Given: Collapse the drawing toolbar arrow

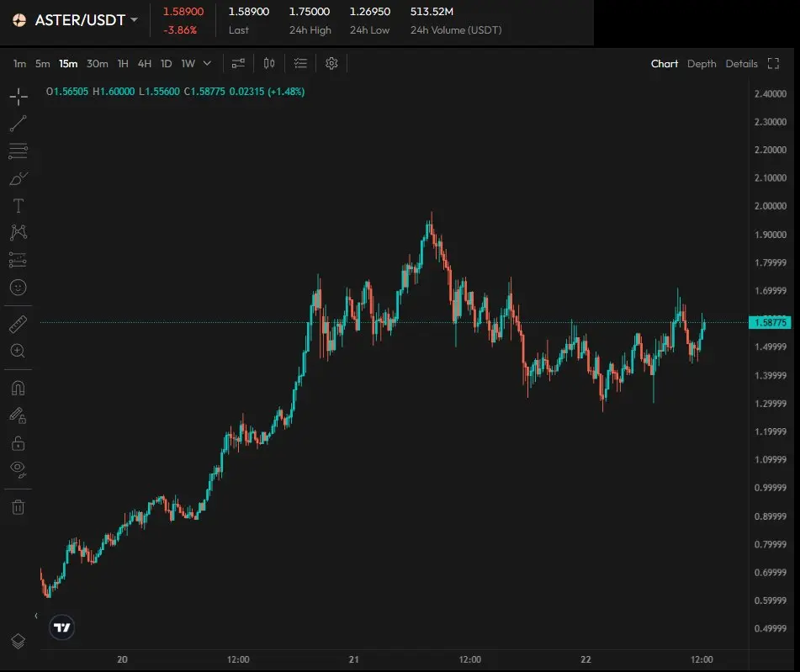Looking at the screenshot, I should [x=35, y=616].
